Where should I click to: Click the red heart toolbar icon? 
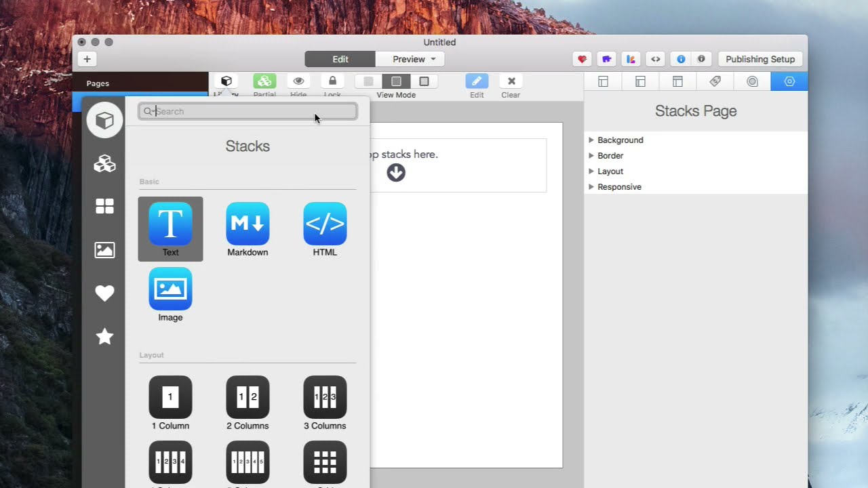582,59
